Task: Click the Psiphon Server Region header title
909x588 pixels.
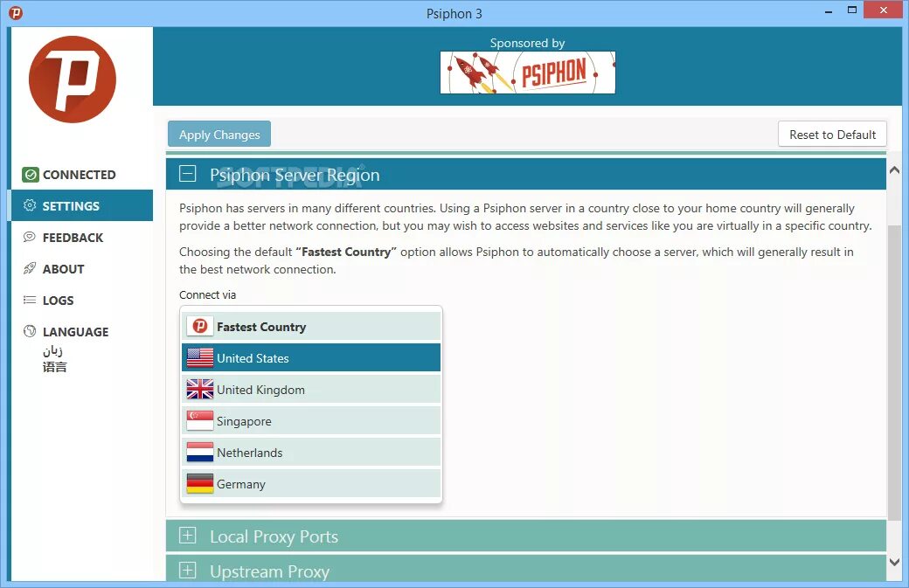Action: tap(295, 175)
